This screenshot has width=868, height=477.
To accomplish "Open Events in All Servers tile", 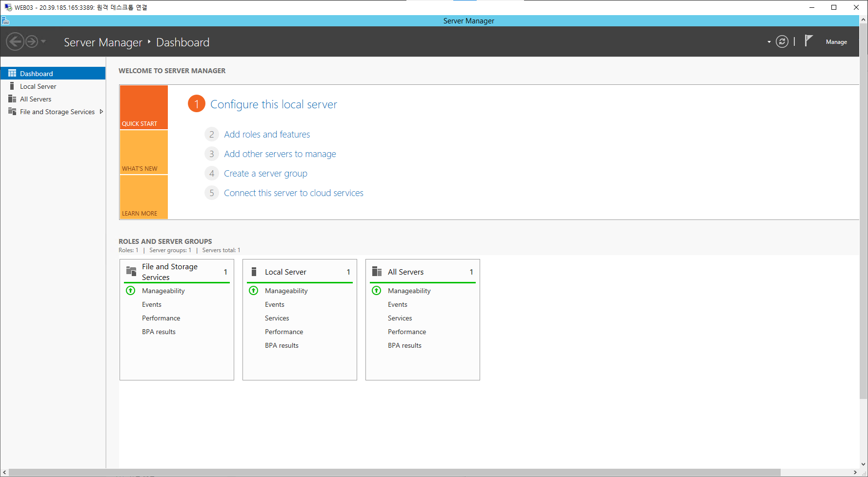I will coord(398,304).
